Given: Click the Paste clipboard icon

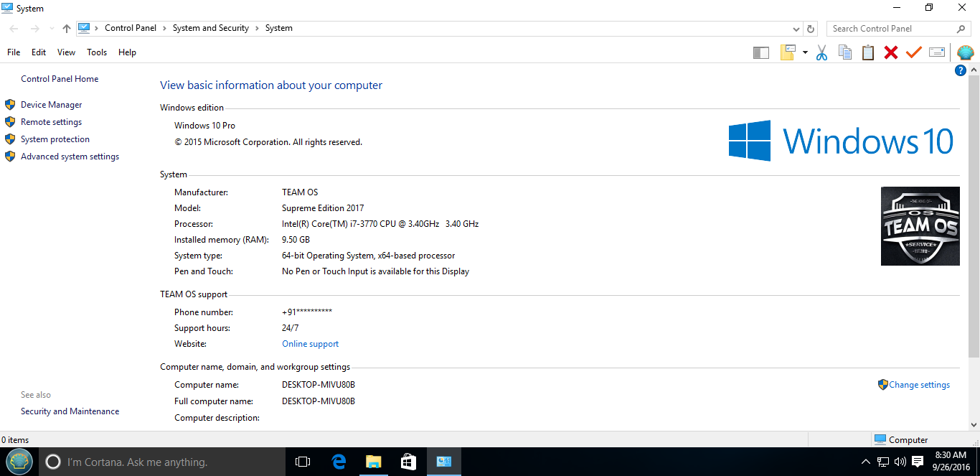Looking at the screenshot, I should click(868, 52).
